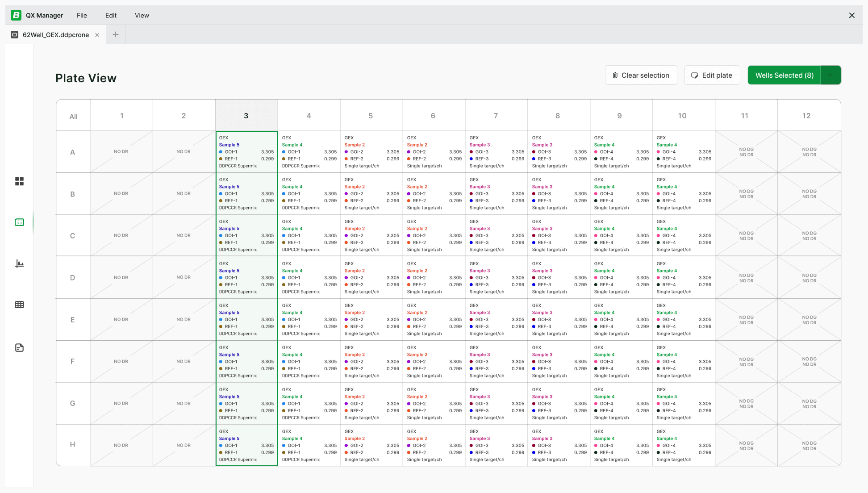Select all wells via All header
Viewport: 868px width, 493px height.
click(73, 116)
